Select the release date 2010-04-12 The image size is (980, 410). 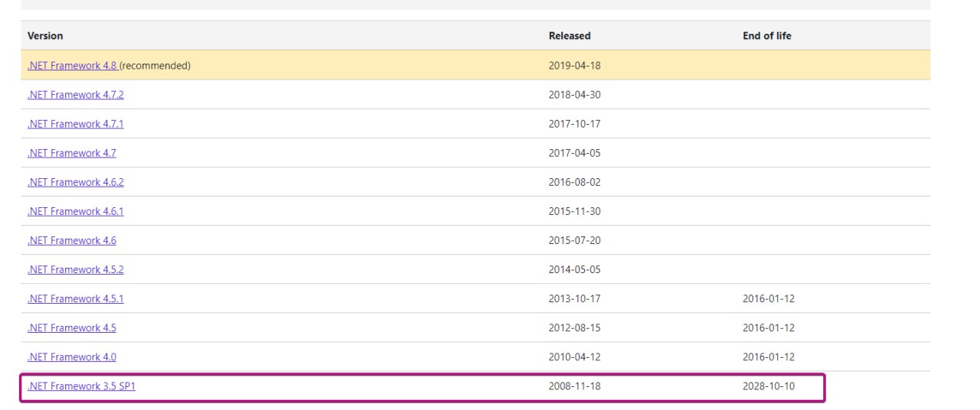click(575, 356)
